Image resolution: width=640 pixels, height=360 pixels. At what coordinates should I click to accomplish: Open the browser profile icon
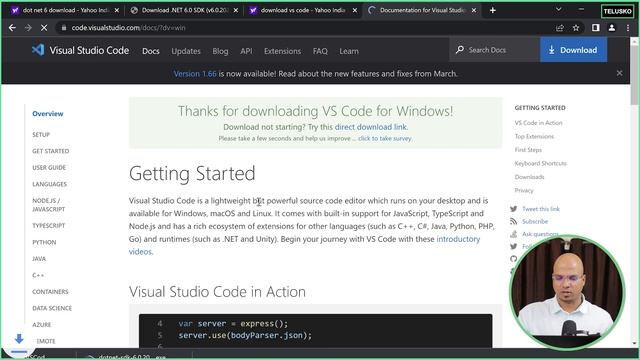[611, 28]
